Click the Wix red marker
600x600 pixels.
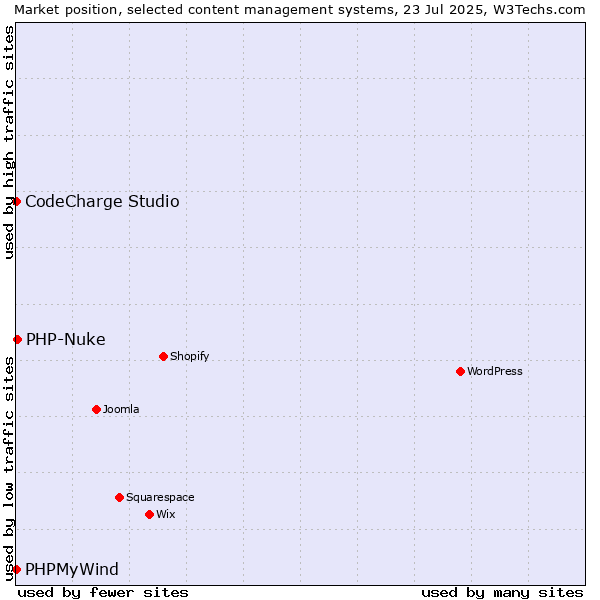click(x=150, y=515)
